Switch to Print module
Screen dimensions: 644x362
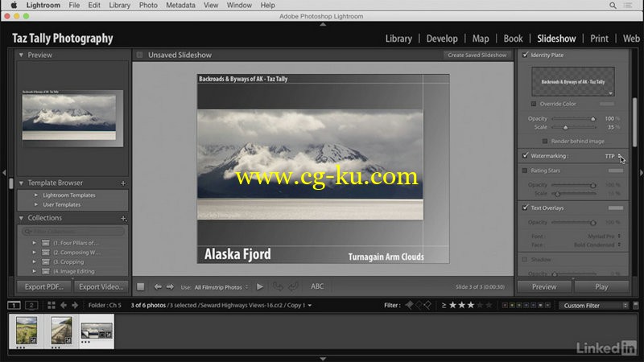[599, 39]
